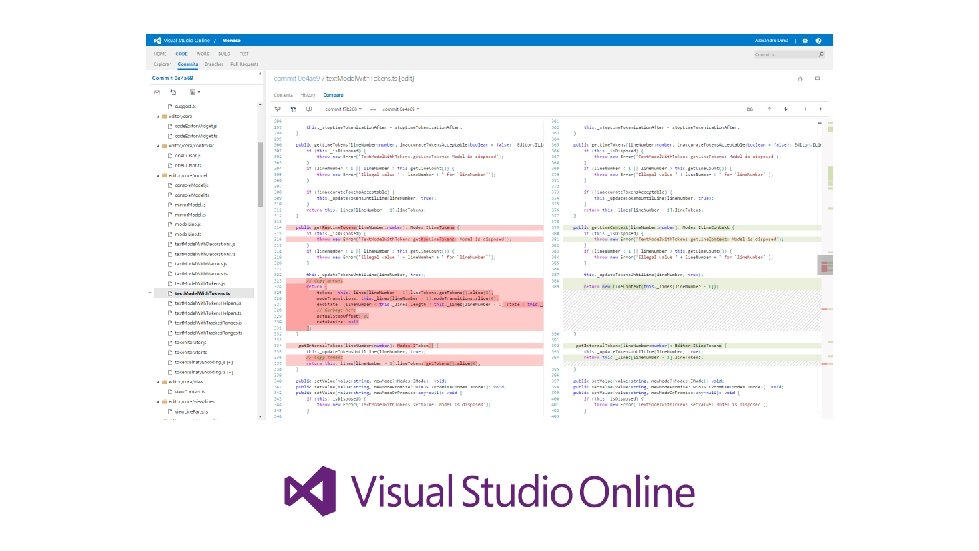The height and width of the screenshot is (551, 979).
Task: Click the editor/core folder icon
Action: (x=164, y=117)
